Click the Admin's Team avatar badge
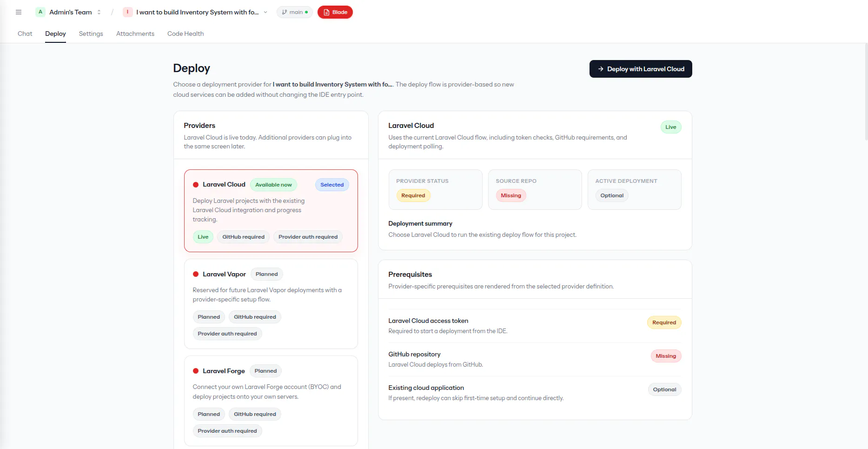 (x=40, y=12)
